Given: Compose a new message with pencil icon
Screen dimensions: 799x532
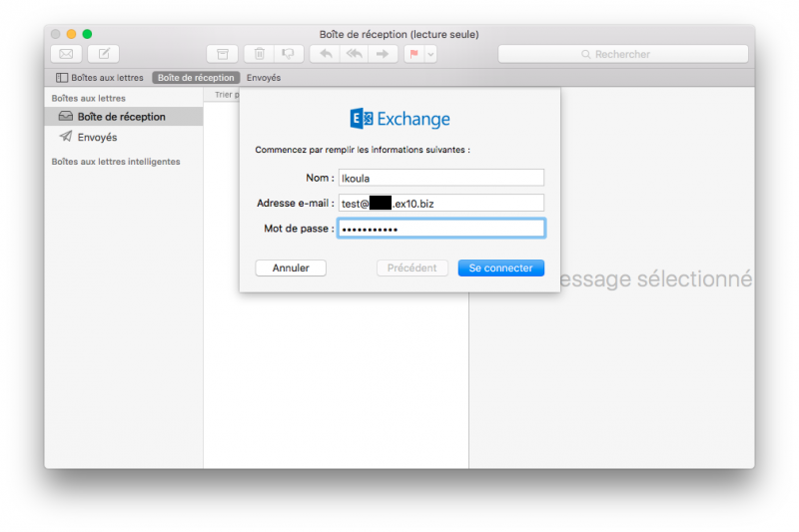Looking at the screenshot, I should (x=104, y=54).
